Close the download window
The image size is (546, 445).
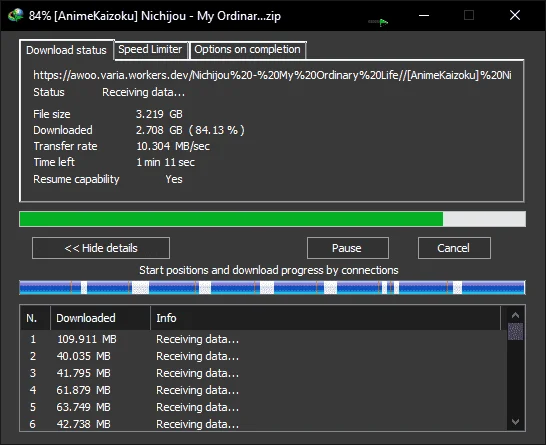click(515, 15)
